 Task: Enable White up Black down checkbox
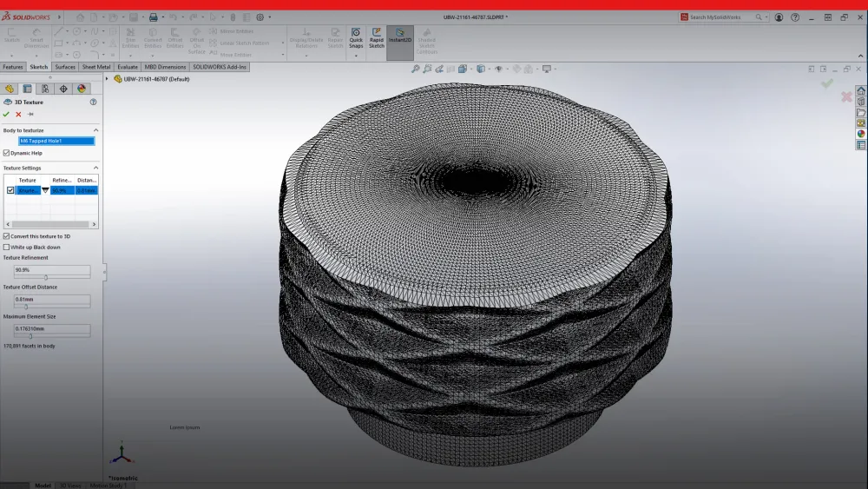pyautogui.click(x=7, y=247)
